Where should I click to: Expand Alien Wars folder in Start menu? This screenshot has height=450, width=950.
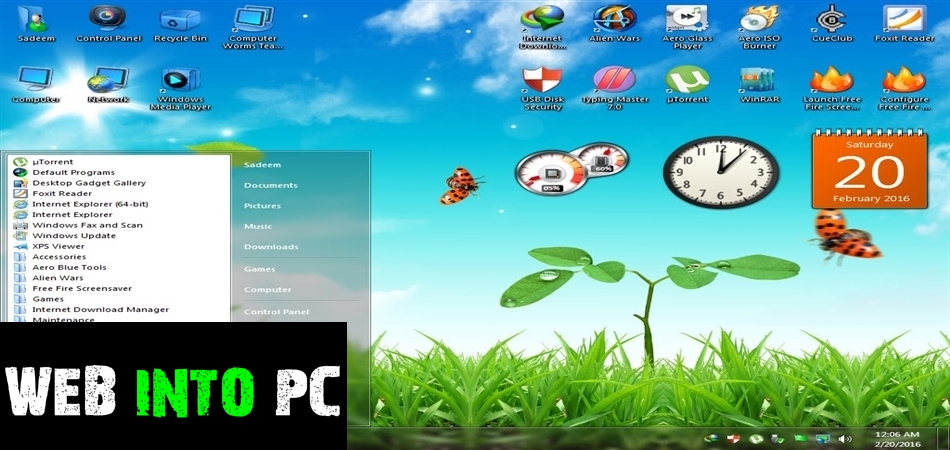[120, 278]
